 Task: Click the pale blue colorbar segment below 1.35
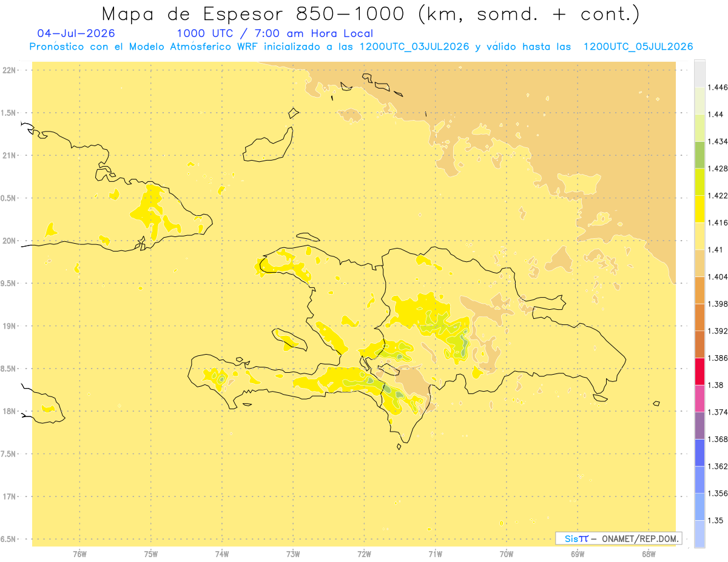pos(699,534)
